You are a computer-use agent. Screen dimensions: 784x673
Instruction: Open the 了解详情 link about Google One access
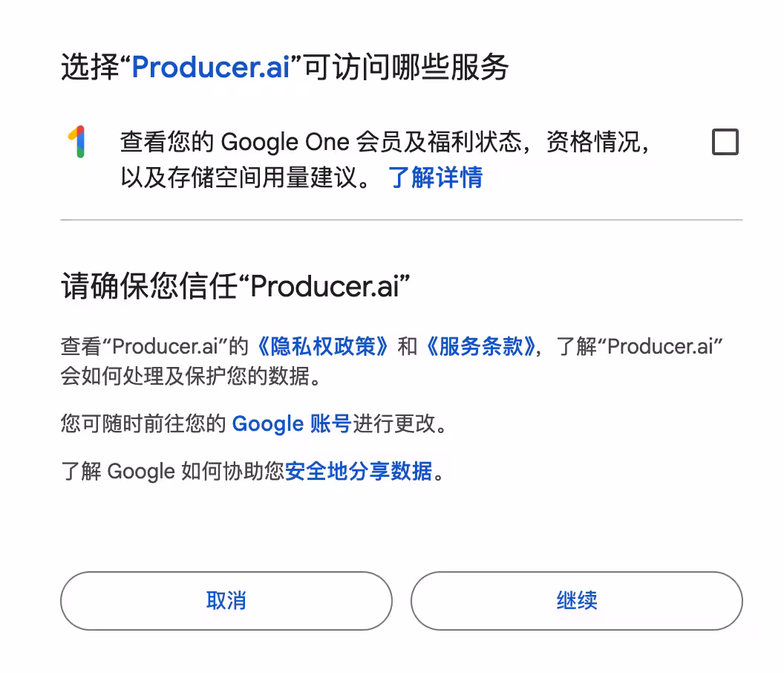(438, 178)
